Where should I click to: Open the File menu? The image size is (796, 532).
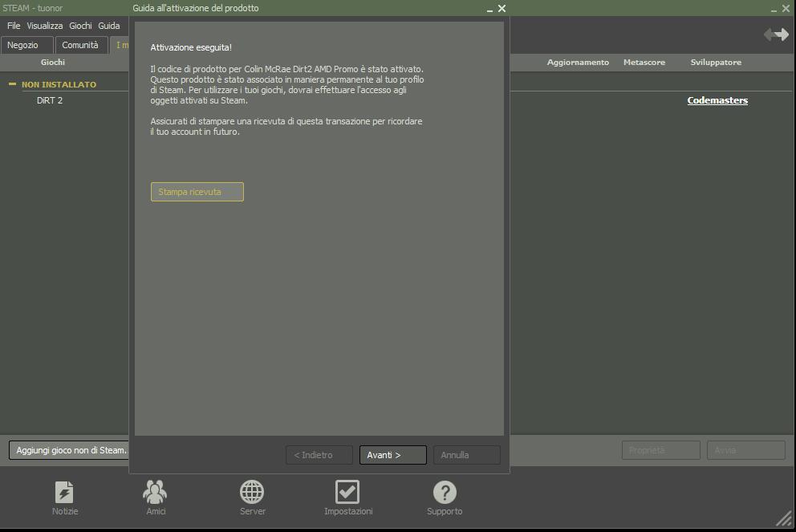point(14,26)
